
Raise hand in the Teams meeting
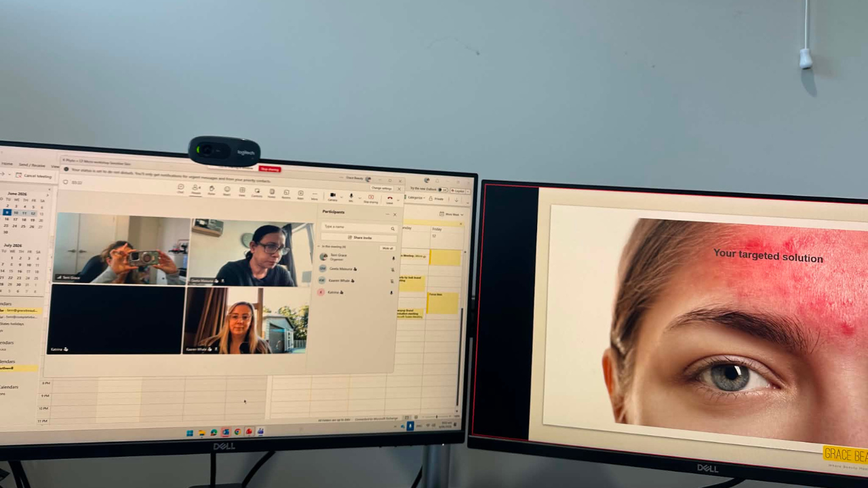point(212,190)
